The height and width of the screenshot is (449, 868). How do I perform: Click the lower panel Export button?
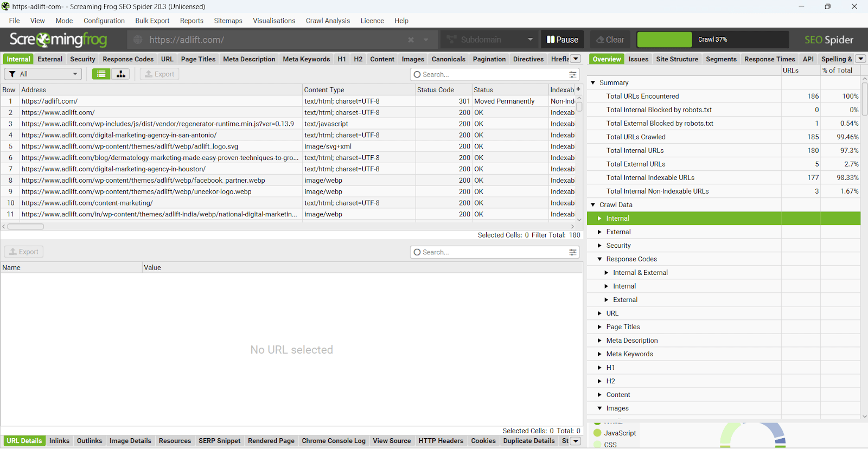pyautogui.click(x=24, y=252)
